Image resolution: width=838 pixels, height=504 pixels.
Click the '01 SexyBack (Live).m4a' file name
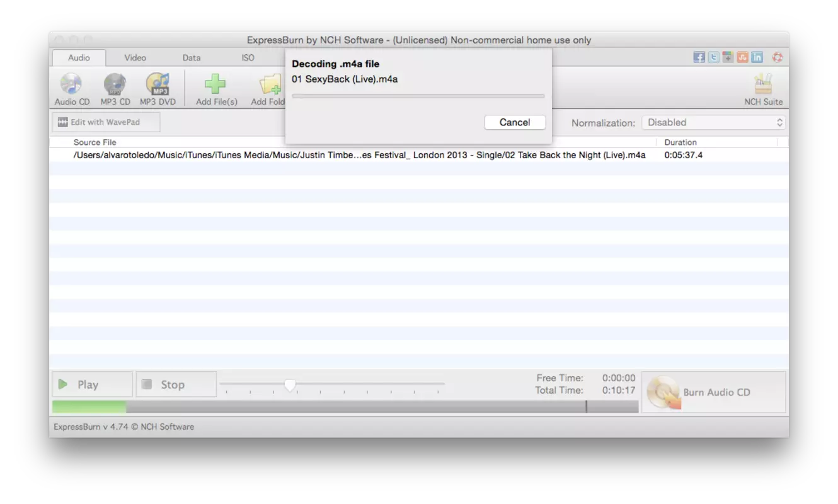tap(345, 79)
